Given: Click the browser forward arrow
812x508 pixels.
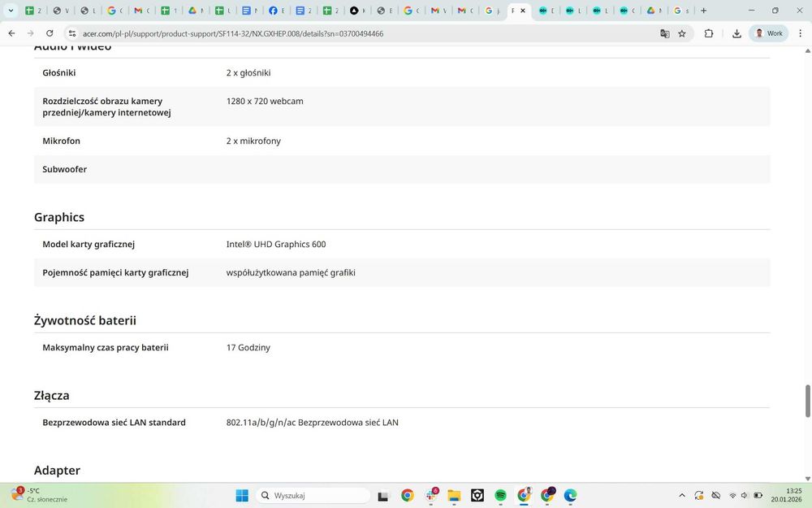Looking at the screenshot, I should tap(31, 33).
